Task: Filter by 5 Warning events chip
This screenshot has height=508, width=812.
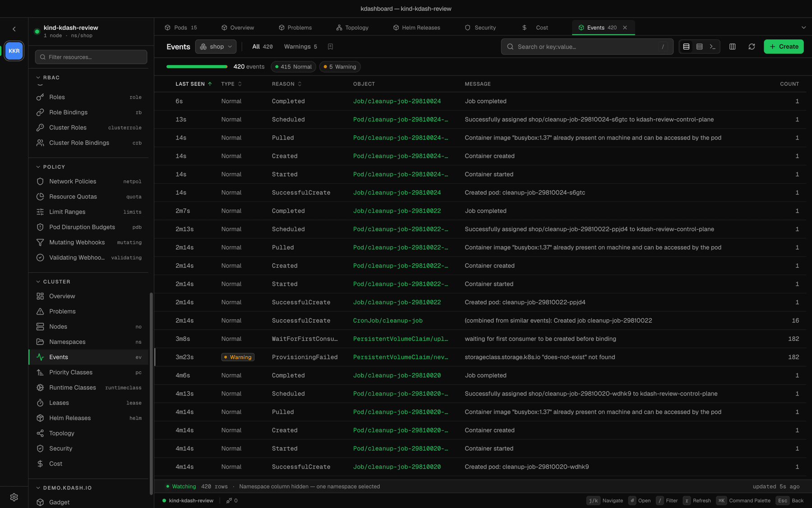Action: click(x=340, y=67)
